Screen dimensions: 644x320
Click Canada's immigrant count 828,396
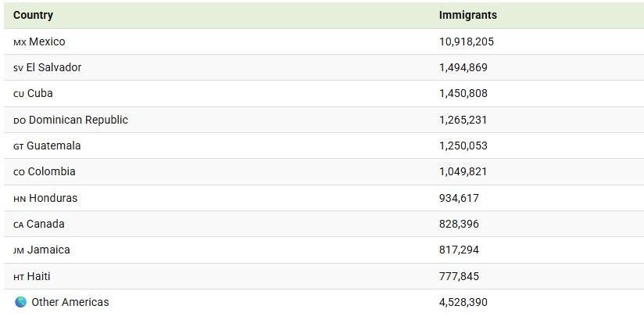460,224
